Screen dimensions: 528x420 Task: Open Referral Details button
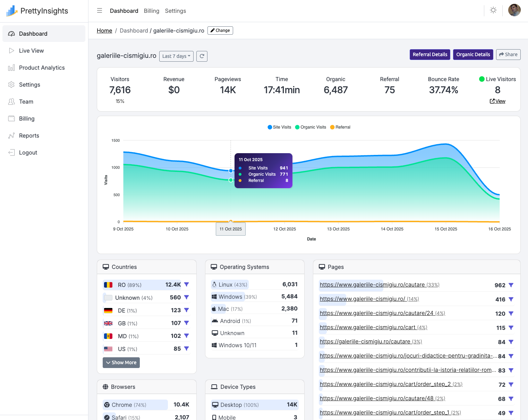[x=430, y=54]
